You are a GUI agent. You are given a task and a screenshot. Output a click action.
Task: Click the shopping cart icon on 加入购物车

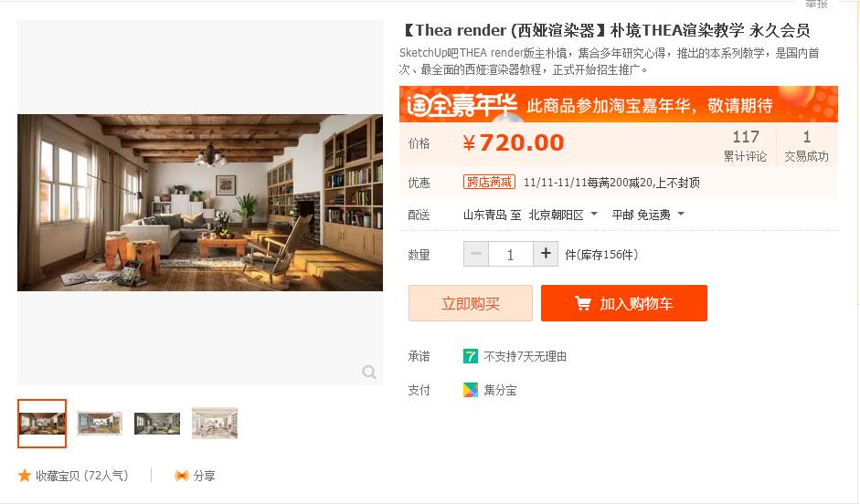tap(582, 303)
